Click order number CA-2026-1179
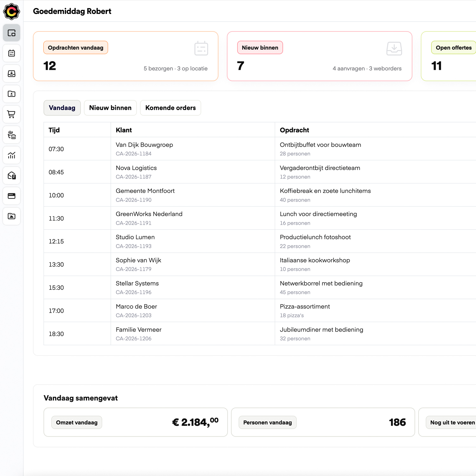This screenshot has height=476, width=476. (134, 269)
